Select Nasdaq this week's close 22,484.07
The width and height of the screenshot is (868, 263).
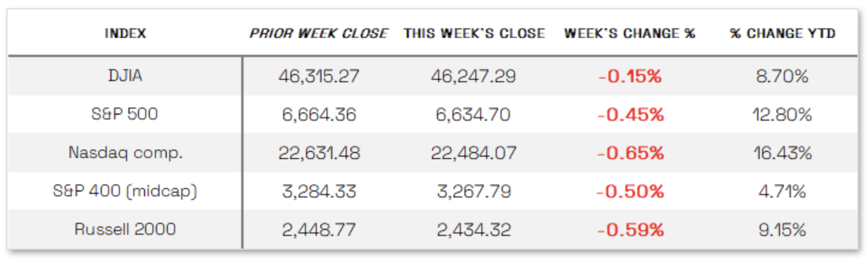(473, 153)
